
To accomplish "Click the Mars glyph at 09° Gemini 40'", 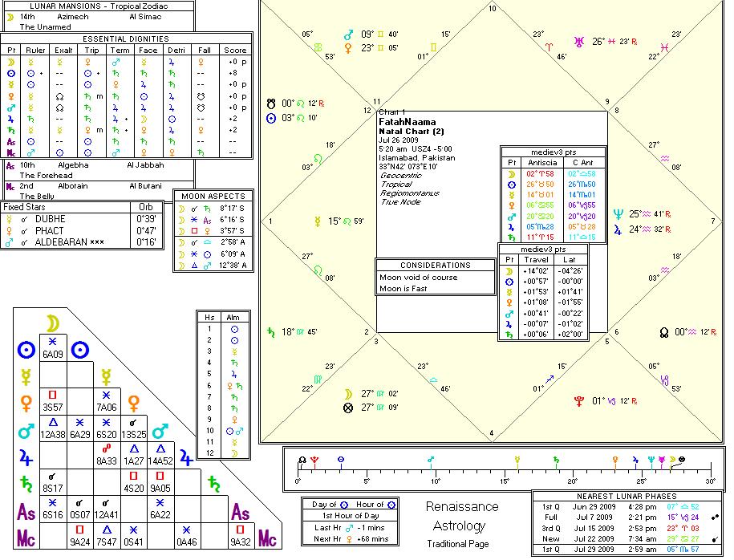I will coord(348,34).
